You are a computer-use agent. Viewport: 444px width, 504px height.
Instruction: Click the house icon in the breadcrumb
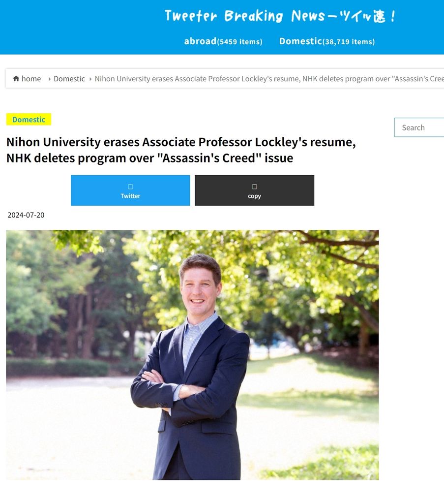coord(16,78)
